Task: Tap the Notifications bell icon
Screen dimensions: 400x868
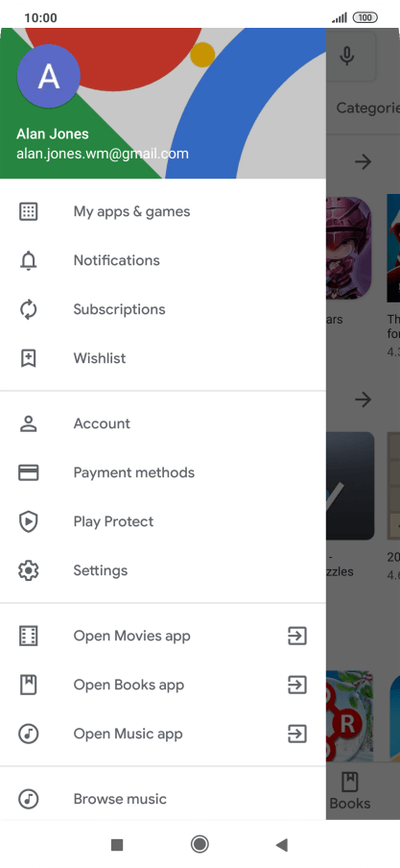Action: point(28,260)
